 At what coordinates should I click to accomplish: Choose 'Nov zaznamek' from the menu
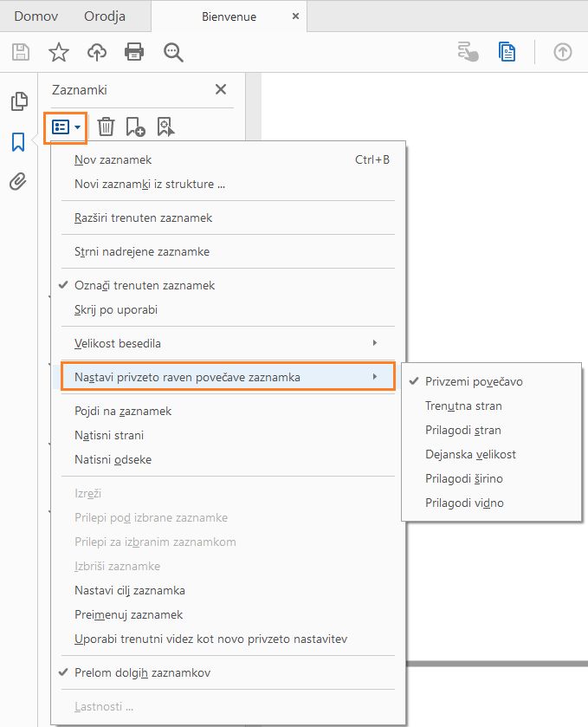click(x=113, y=159)
